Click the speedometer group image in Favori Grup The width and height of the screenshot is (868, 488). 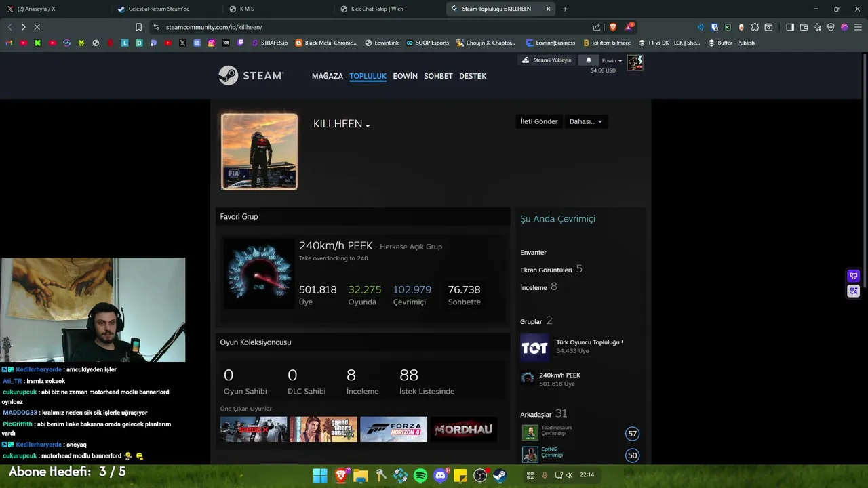(259, 274)
